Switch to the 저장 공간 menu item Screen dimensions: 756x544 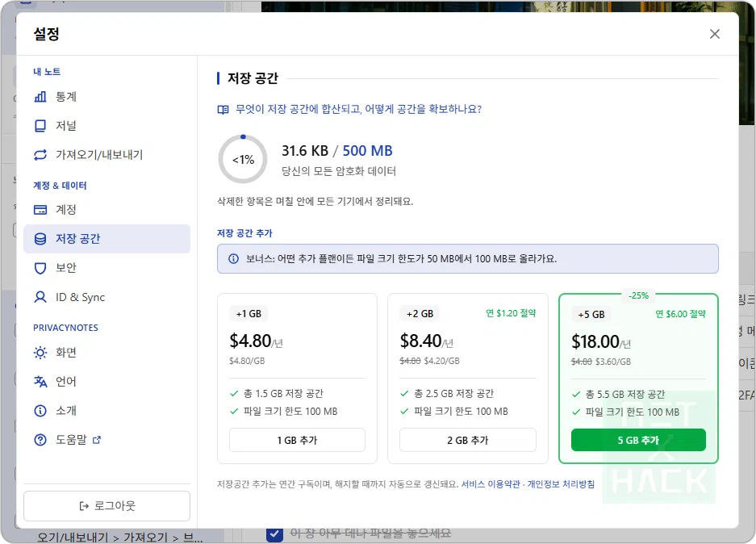coord(107,239)
